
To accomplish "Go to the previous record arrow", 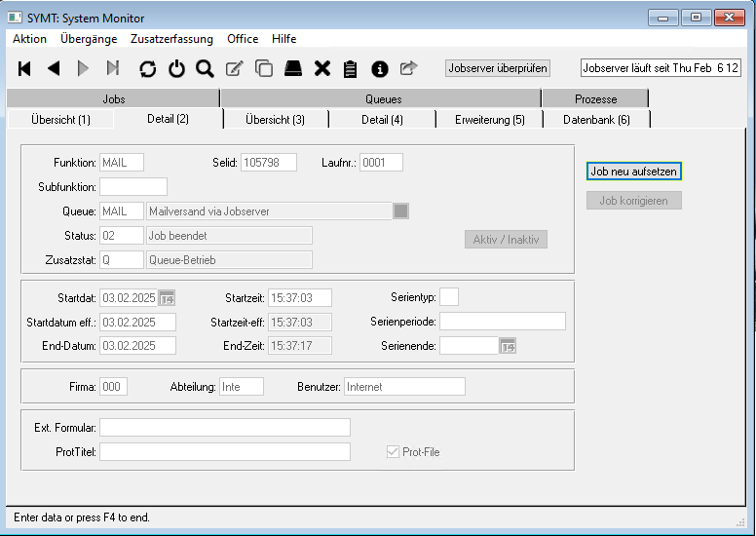I will pos(54,68).
